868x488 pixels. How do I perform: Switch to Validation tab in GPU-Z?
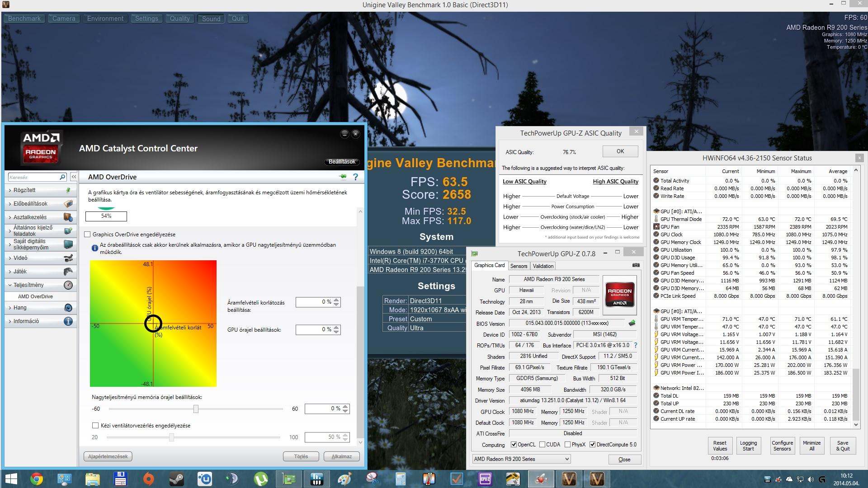click(543, 266)
